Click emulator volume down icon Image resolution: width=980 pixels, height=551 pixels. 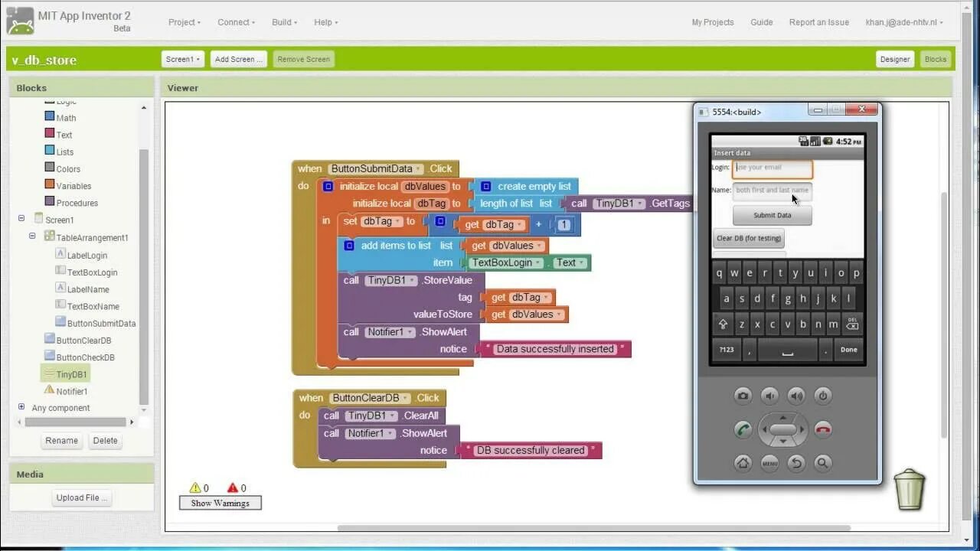pyautogui.click(x=769, y=396)
